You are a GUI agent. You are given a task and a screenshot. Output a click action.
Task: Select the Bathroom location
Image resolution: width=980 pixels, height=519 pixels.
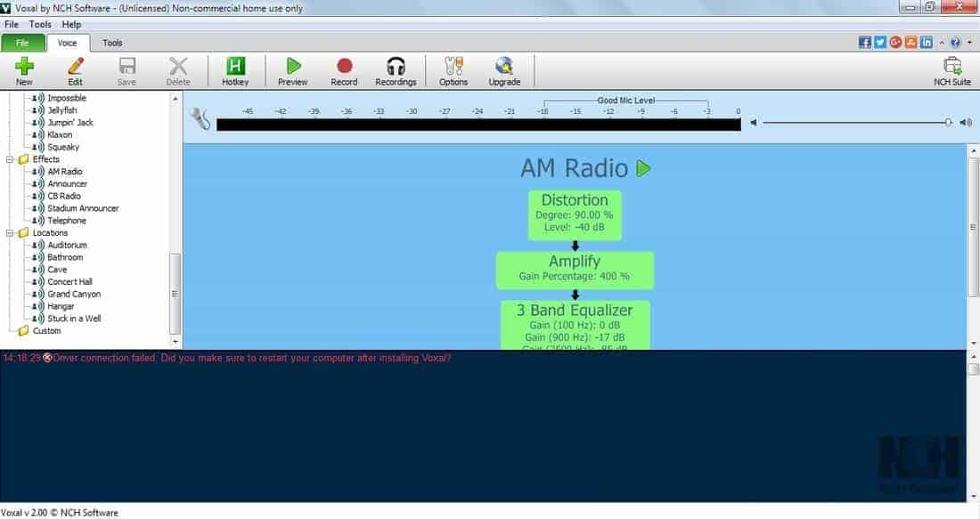(x=65, y=257)
